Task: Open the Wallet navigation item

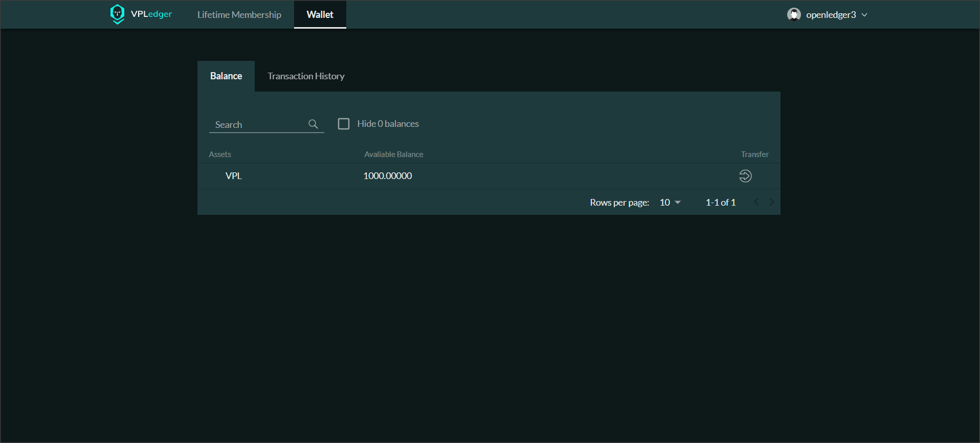Action: (x=320, y=15)
